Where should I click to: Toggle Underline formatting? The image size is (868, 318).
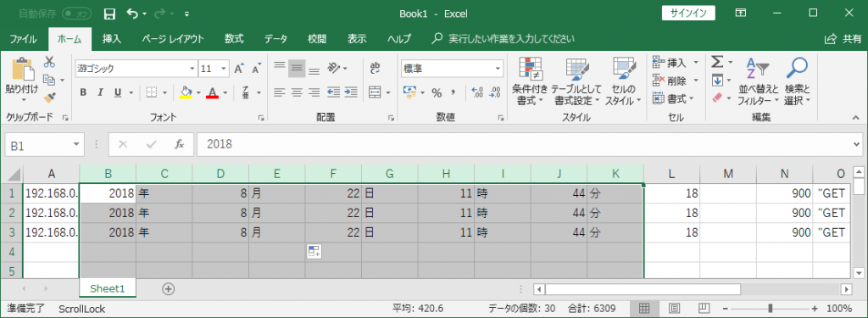tap(117, 92)
